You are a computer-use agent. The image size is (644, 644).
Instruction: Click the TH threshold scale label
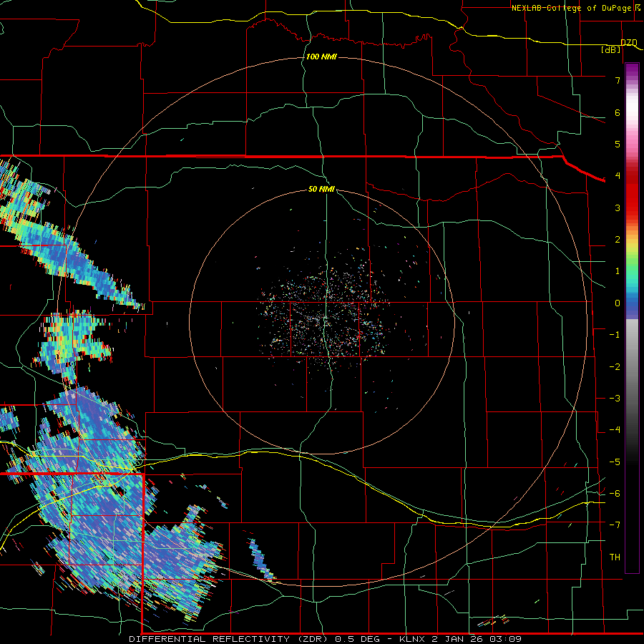pos(615,557)
